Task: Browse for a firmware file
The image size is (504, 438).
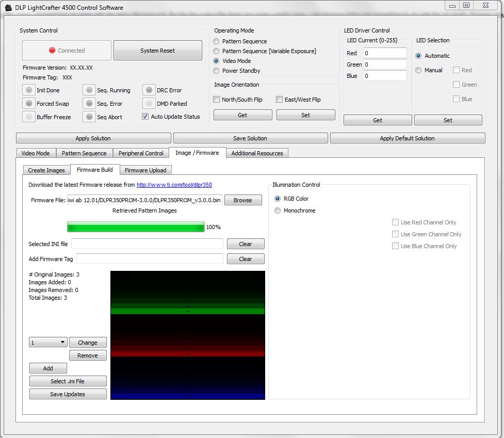Action: tap(243, 200)
